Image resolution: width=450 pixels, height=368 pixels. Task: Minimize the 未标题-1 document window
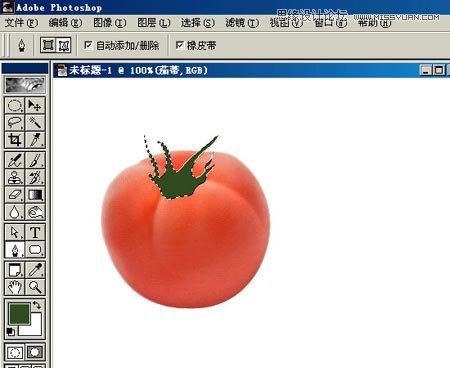tap(426, 70)
